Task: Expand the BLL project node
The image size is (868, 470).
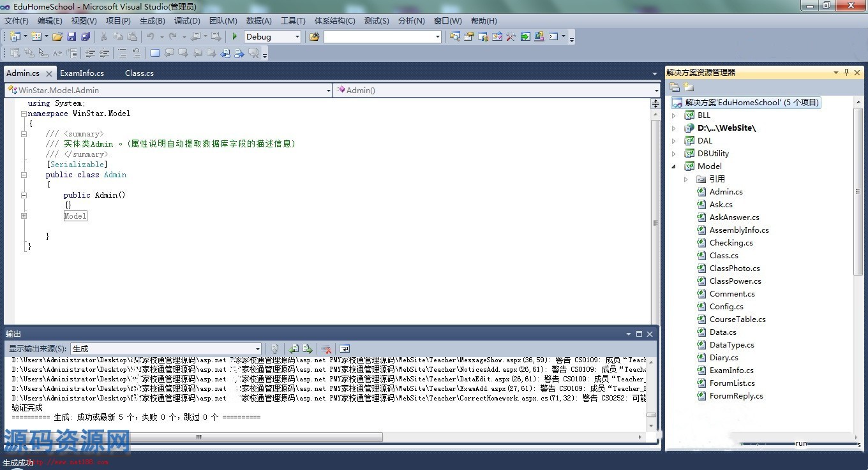Action: [x=673, y=115]
